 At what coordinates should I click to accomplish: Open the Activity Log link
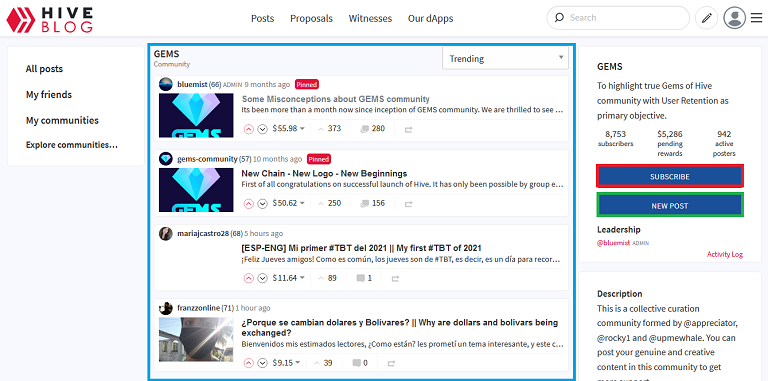[725, 254]
